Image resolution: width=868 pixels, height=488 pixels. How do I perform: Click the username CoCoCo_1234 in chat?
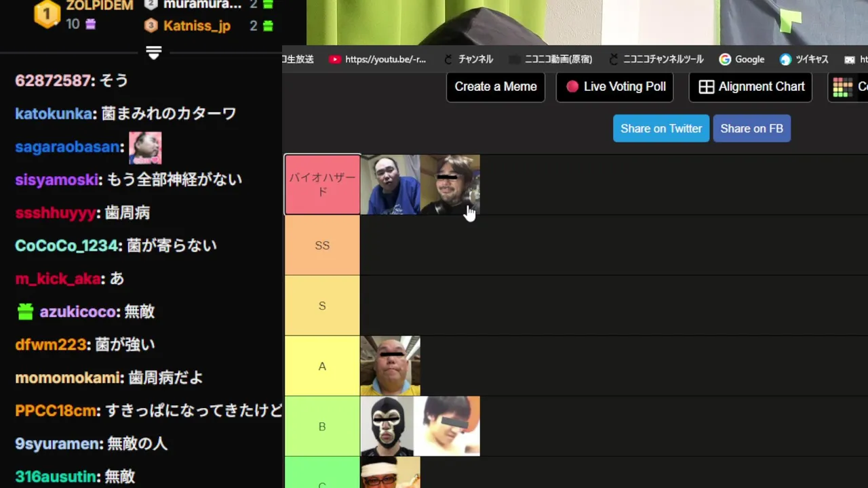coord(67,245)
